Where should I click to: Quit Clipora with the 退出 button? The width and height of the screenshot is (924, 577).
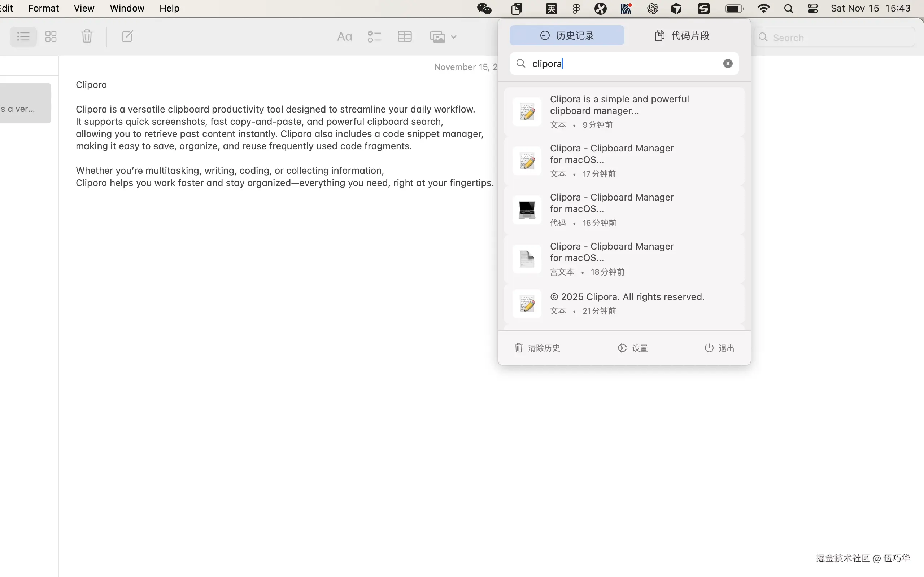pos(719,348)
